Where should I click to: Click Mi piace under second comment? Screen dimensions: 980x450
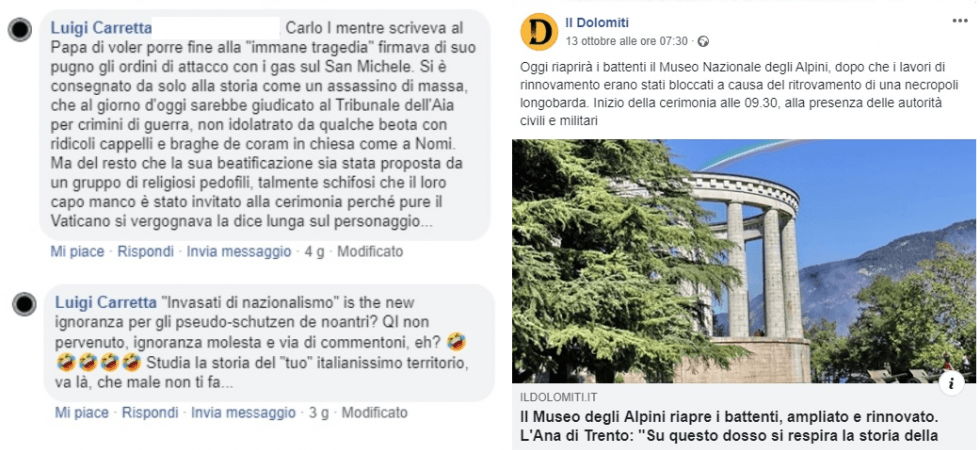click(82, 413)
